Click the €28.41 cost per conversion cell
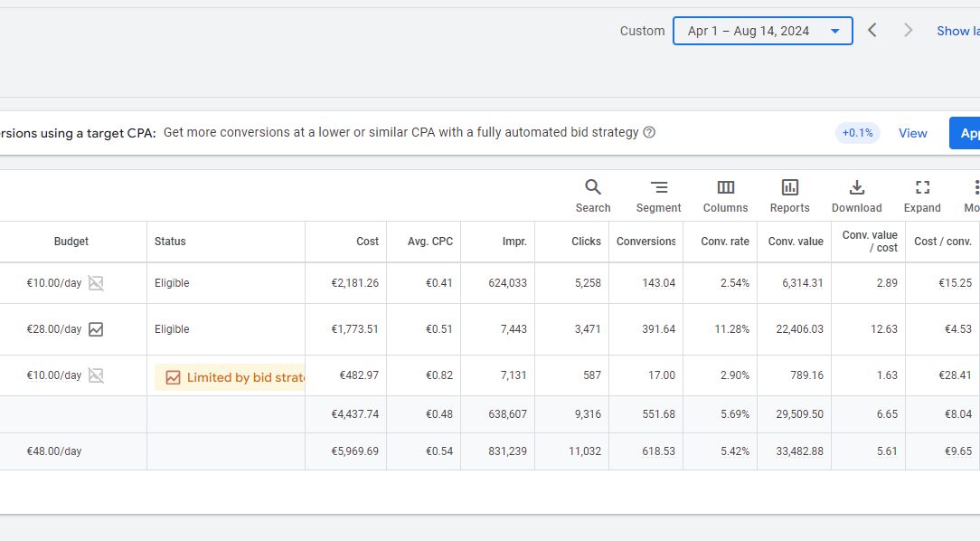This screenshot has width=980, height=541. click(x=955, y=375)
